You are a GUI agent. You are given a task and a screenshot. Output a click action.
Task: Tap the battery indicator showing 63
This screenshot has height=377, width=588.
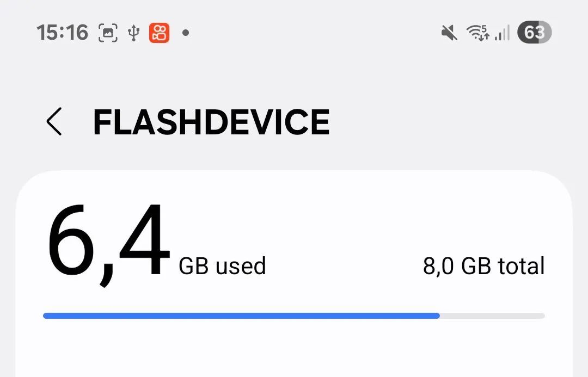click(x=534, y=33)
